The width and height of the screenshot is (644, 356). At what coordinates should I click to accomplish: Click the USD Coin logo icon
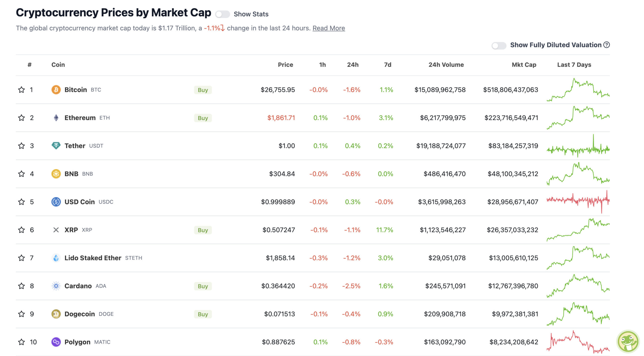pos(56,202)
